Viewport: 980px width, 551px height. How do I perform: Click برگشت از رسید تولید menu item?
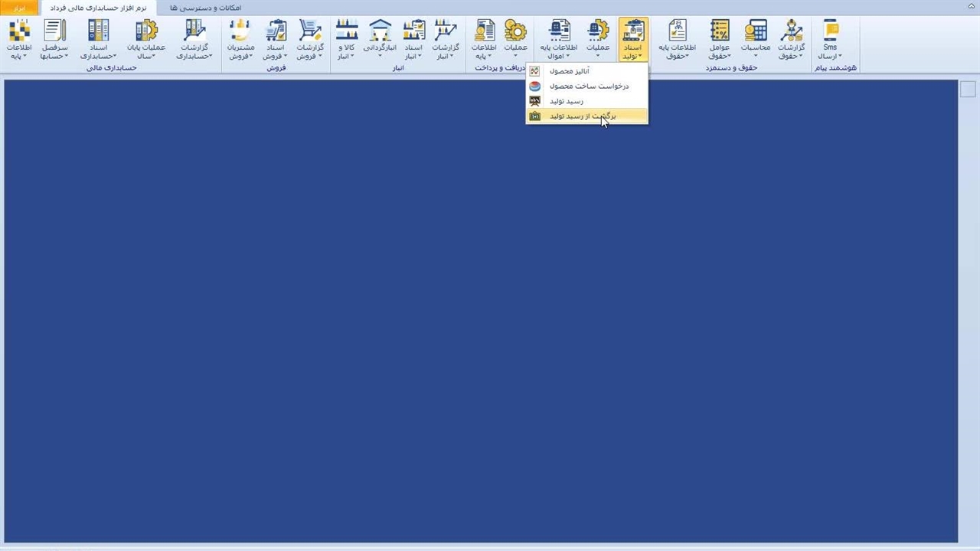582,116
